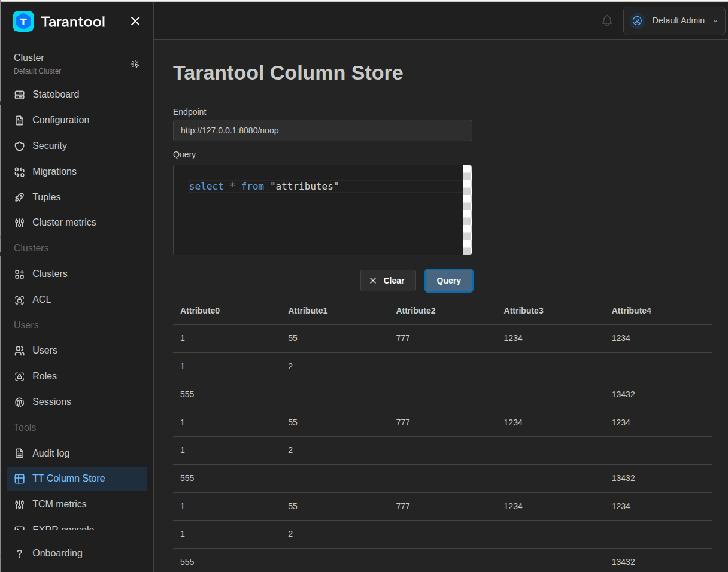
Task: Click the "attributes" text in query
Action: point(304,187)
